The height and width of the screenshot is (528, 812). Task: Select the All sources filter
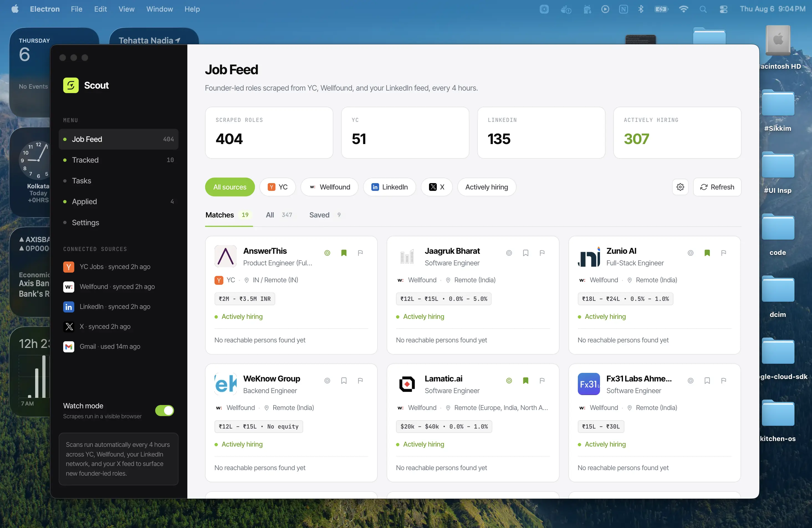pyautogui.click(x=230, y=187)
